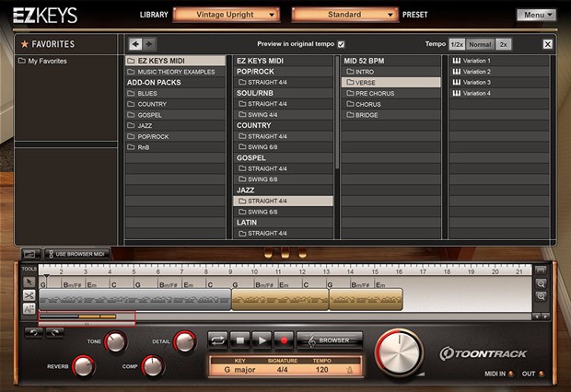Click the back arrow in browser
Viewport: 571px width, 392px height.
[135, 44]
